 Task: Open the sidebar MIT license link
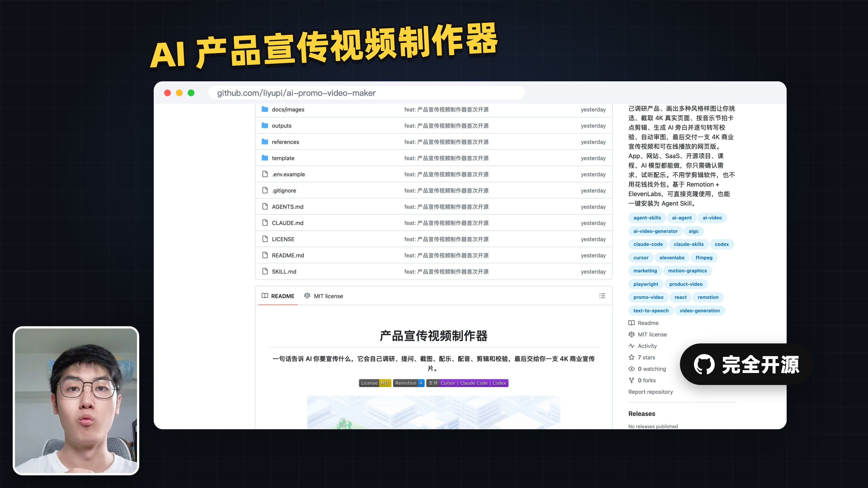point(648,335)
